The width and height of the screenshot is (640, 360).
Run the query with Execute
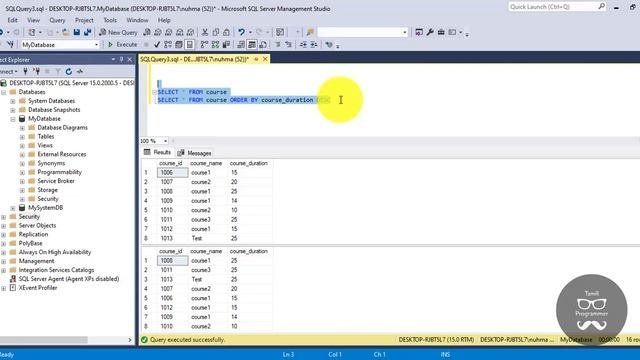point(122,44)
